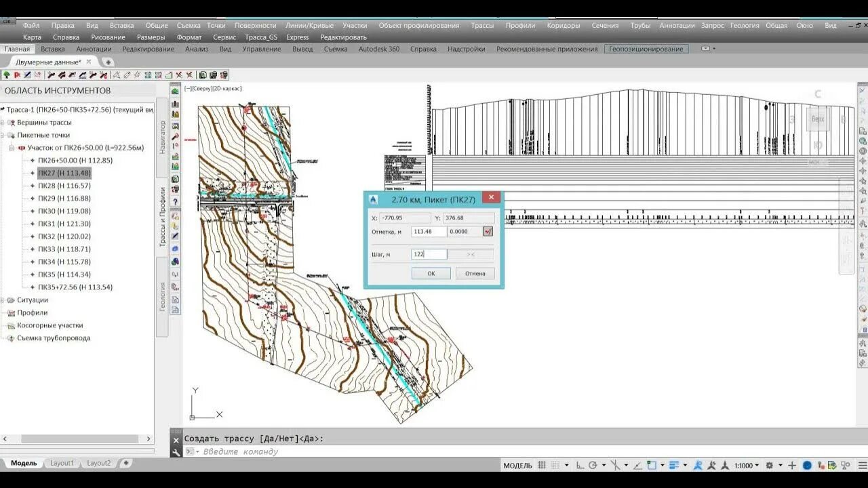Close the 2.70 км Пикет dialog
This screenshot has height=488, width=868.
point(492,197)
